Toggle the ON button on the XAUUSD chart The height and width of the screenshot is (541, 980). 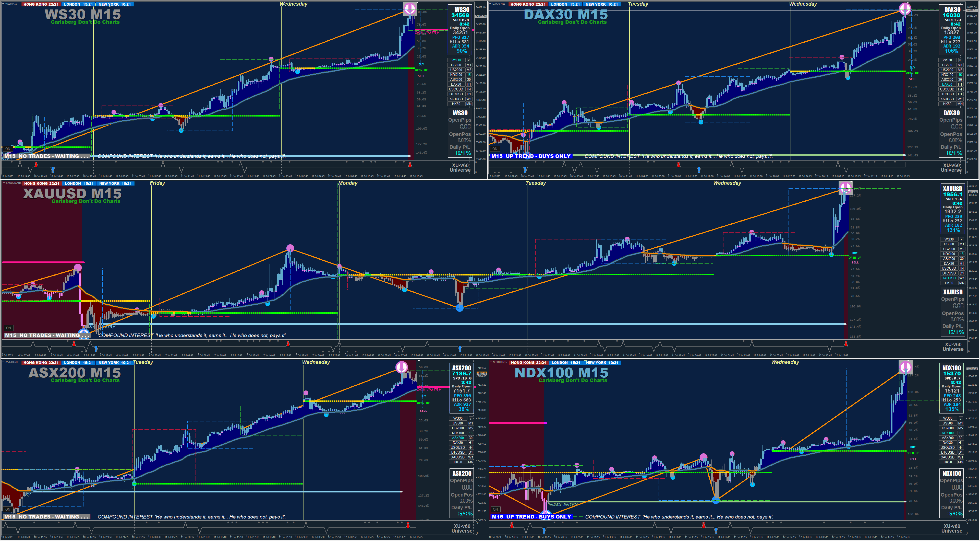[8, 328]
